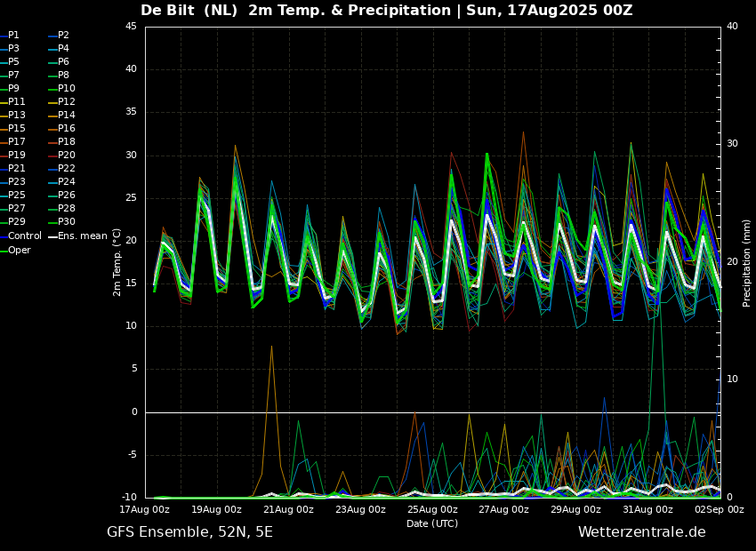Click the P30 legend entry
The height and width of the screenshot is (551, 756).
[67, 222]
